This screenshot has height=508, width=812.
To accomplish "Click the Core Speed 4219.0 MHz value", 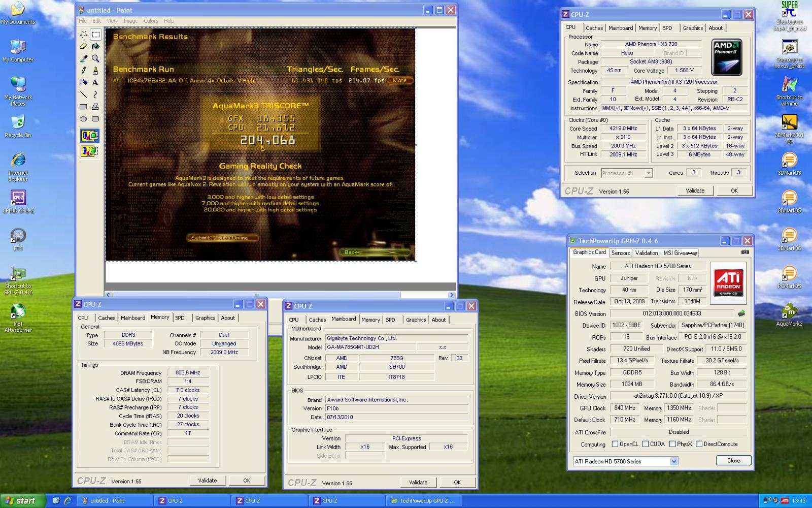I will [623, 129].
